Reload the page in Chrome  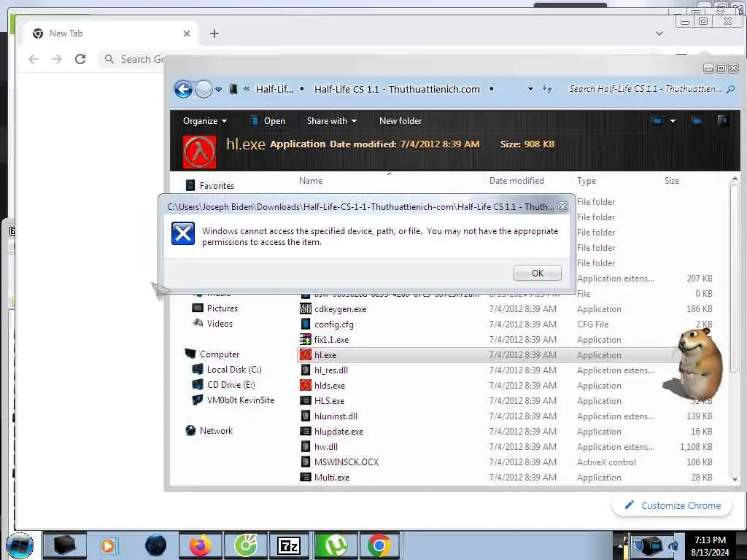tap(80, 59)
